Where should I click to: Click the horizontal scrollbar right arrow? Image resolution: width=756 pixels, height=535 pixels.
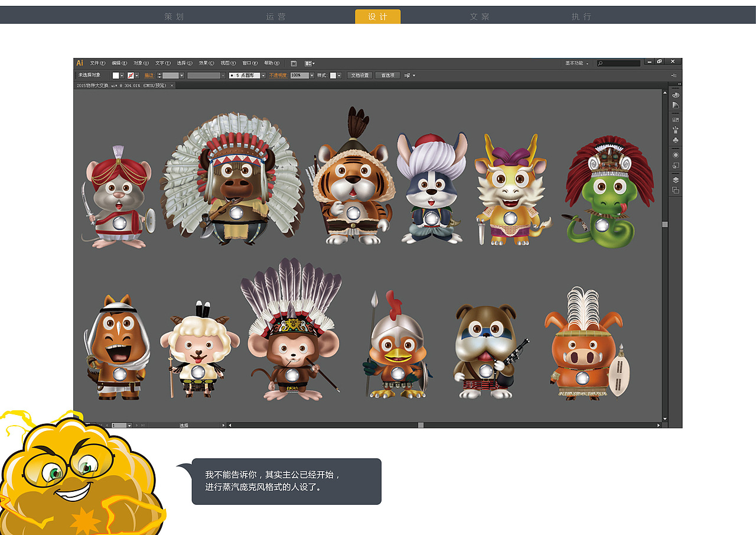click(x=658, y=425)
